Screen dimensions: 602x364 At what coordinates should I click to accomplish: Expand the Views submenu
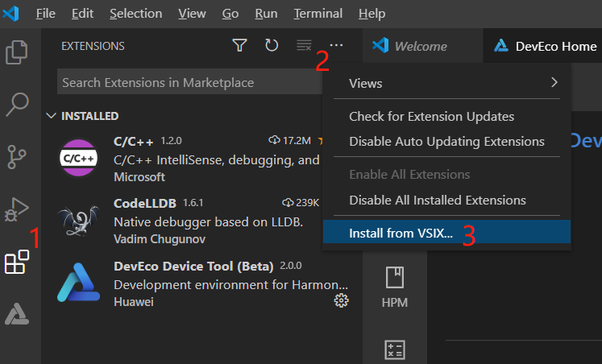coord(446,83)
